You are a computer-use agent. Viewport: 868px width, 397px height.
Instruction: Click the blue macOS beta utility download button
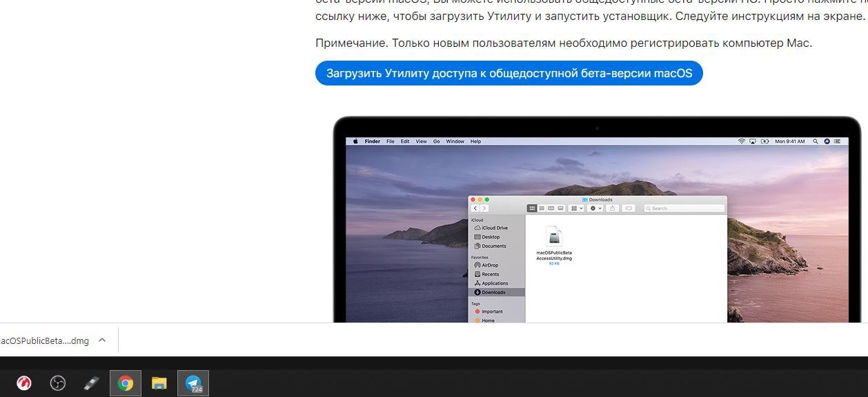509,73
